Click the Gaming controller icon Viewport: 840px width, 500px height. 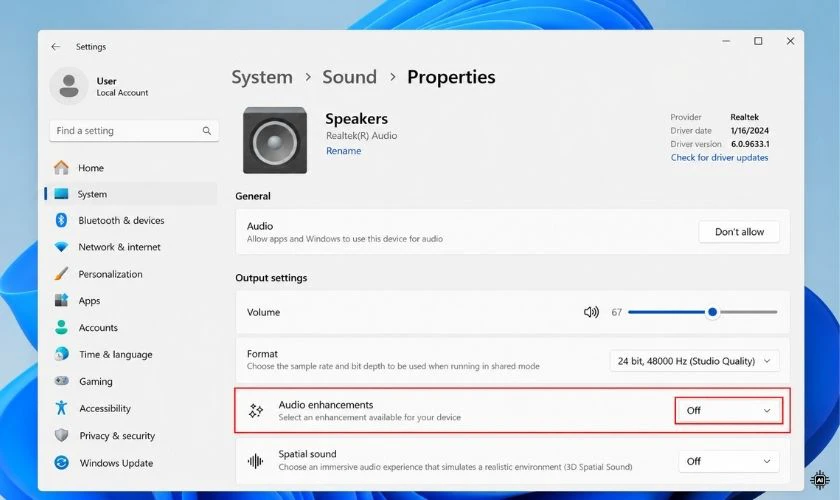[62, 381]
